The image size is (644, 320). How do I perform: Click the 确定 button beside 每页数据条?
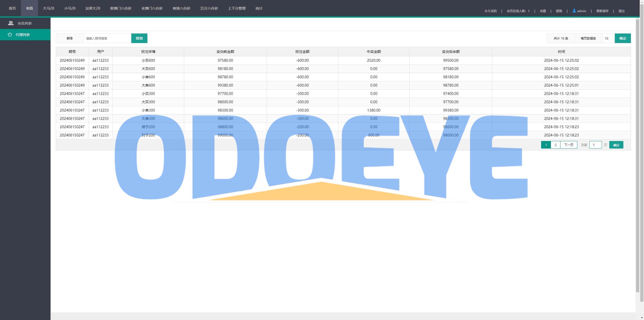pyautogui.click(x=623, y=38)
